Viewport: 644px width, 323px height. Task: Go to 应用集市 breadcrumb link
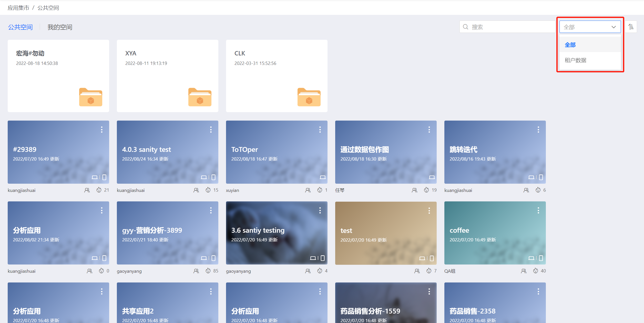tap(18, 8)
